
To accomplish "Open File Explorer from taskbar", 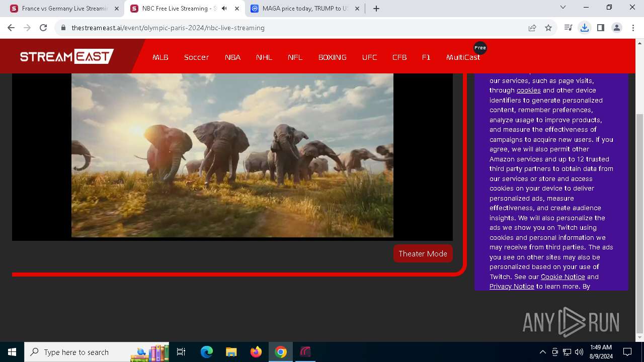I will click(231, 352).
